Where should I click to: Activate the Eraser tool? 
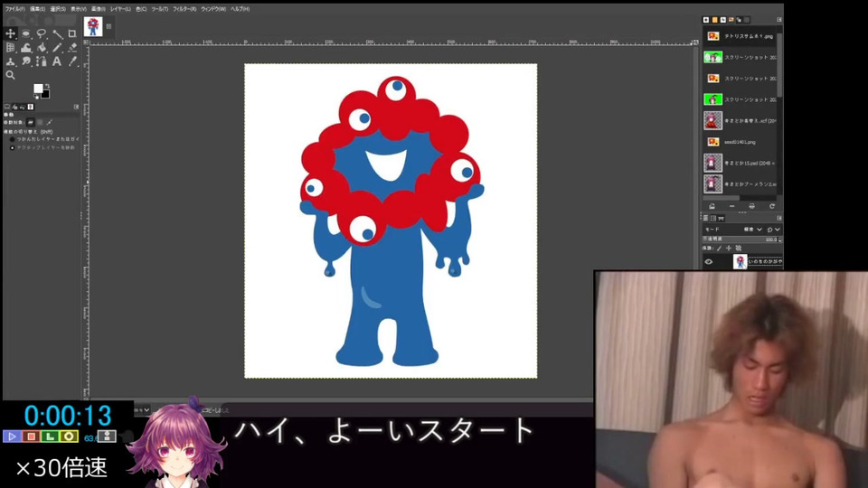tap(72, 47)
